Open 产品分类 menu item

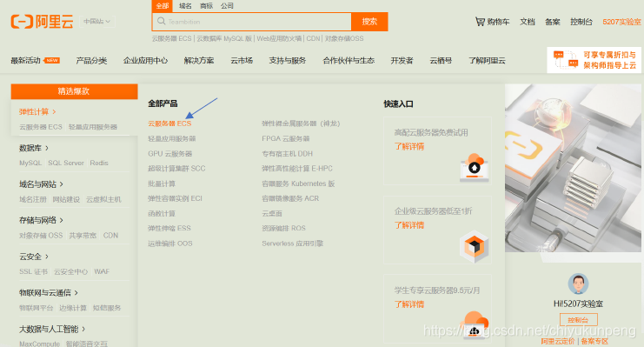click(91, 60)
